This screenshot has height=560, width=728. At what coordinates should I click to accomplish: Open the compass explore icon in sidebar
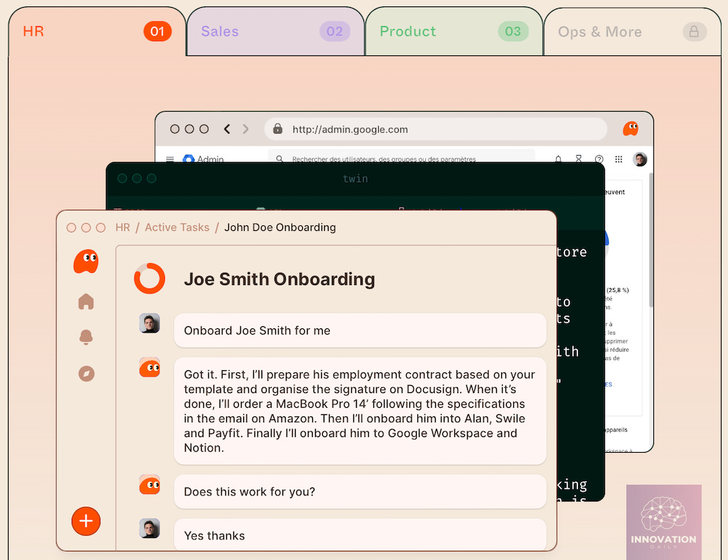[86, 374]
